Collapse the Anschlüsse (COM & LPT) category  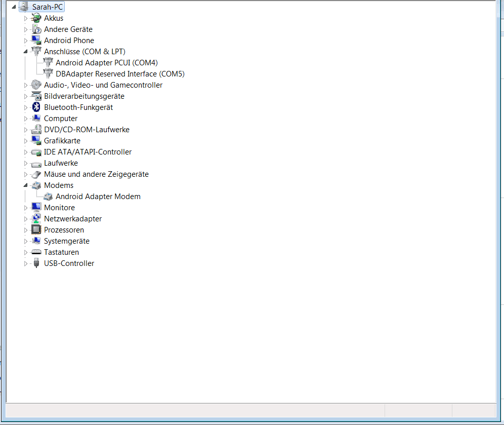(25, 52)
